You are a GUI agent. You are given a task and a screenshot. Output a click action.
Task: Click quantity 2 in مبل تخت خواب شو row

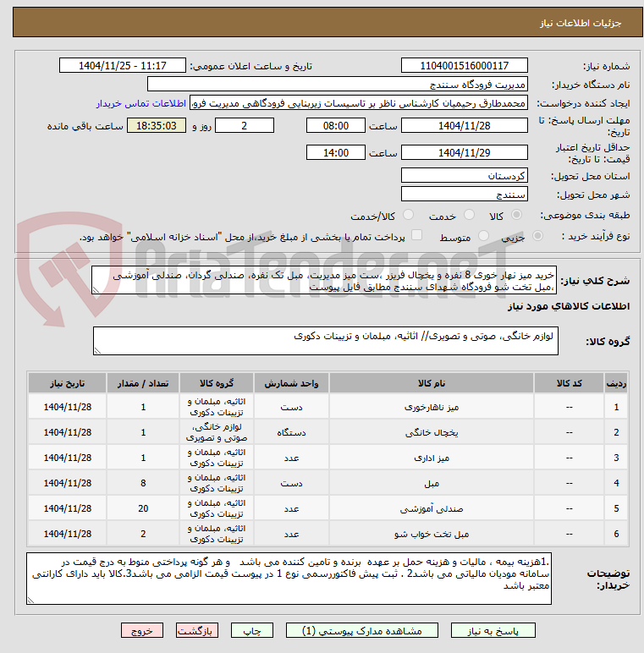[x=143, y=534]
